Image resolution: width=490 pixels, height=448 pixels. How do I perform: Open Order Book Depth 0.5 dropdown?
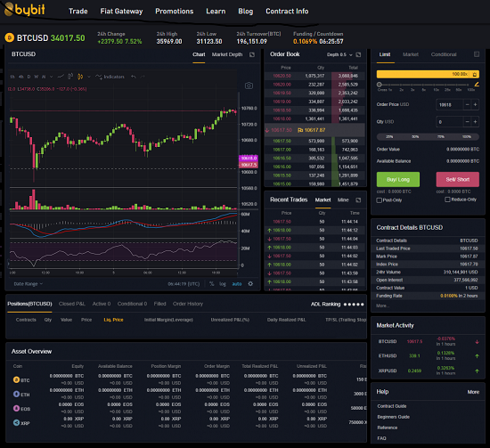[x=339, y=54]
